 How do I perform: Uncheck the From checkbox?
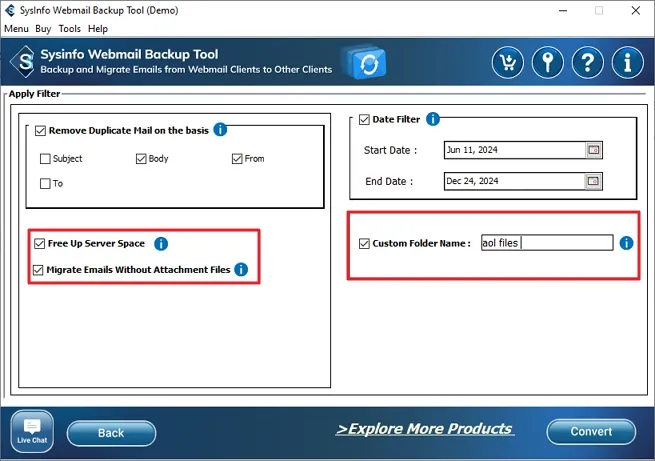(237, 159)
